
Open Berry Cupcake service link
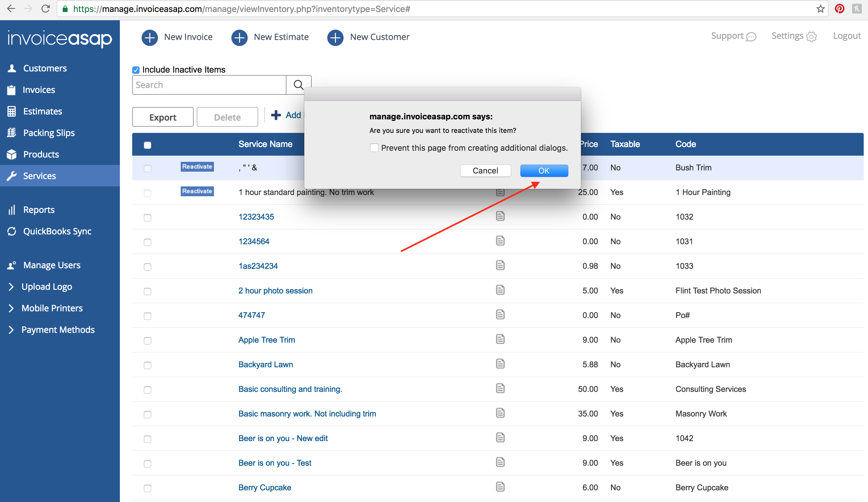(x=265, y=488)
